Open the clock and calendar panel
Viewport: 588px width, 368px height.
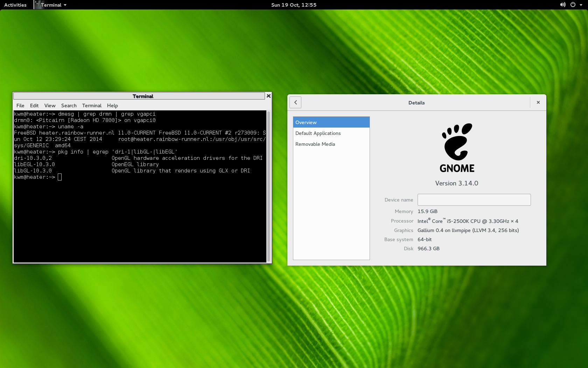coord(294,5)
